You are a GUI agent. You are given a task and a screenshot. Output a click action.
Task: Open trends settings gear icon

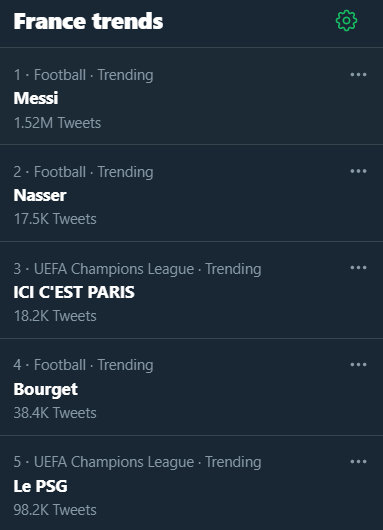346,21
